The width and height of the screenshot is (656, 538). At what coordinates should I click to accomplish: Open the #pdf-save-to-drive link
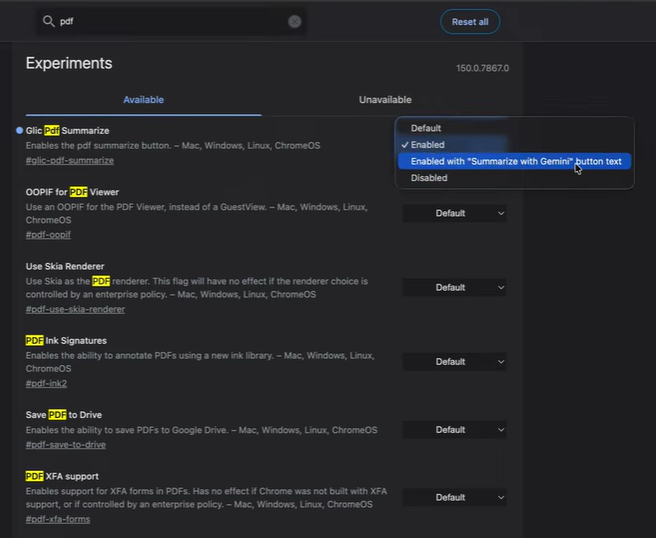66,445
